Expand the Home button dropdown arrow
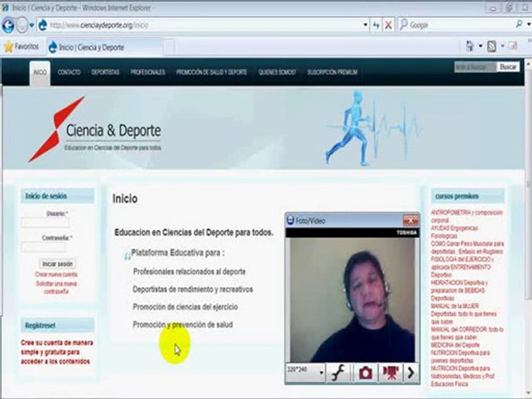The image size is (532, 399). [x=480, y=46]
